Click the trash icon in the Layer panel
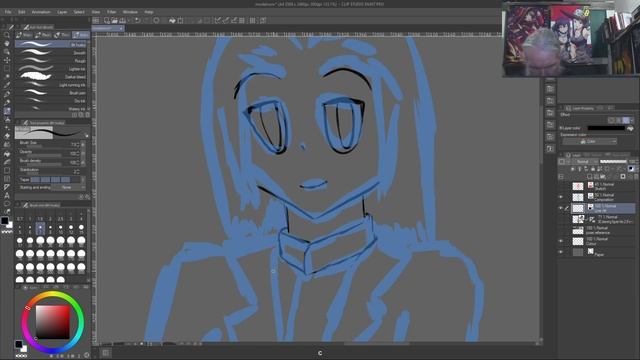The width and height of the screenshot is (640, 360). coord(636,176)
